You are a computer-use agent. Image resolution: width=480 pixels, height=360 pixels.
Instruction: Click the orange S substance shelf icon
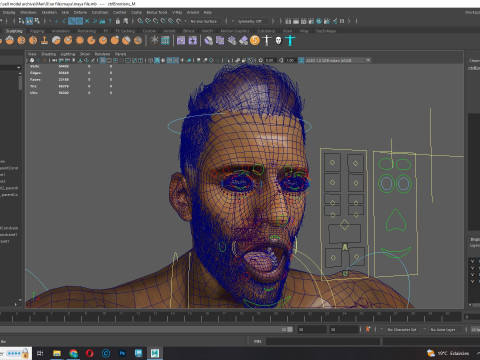click(x=255, y=41)
